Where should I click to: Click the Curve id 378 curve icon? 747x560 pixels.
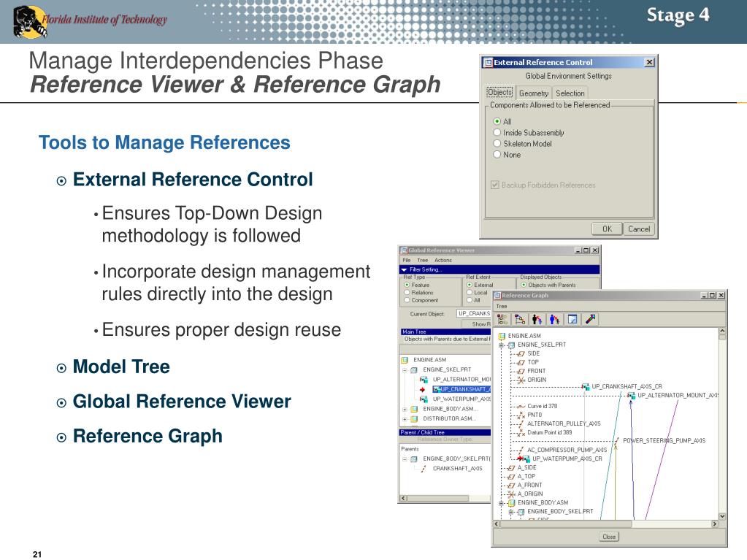coord(521,406)
